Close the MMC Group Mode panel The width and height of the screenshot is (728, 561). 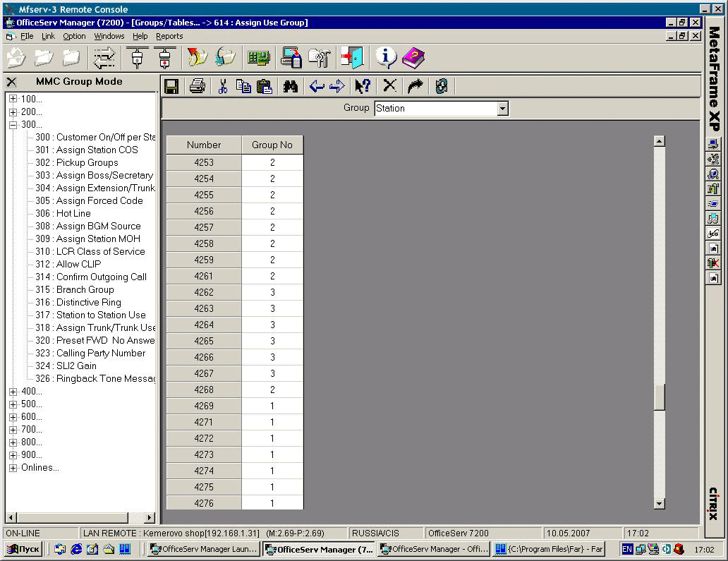click(11, 82)
